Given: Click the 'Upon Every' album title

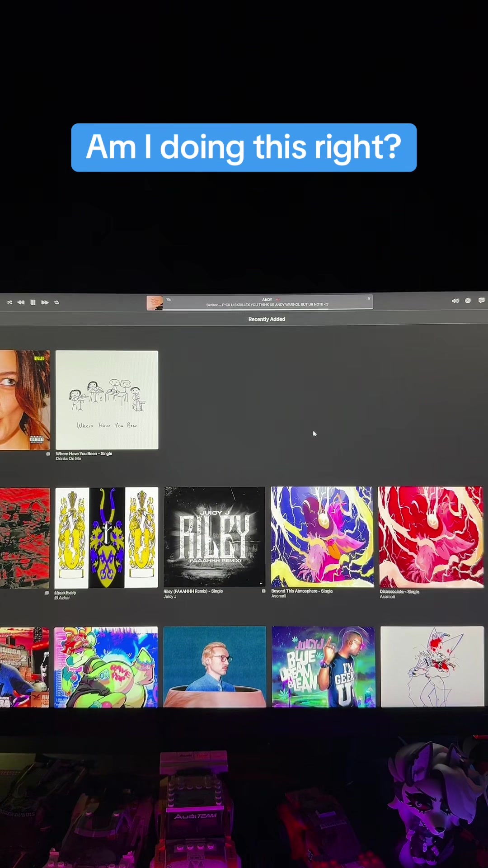Looking at the screenshot, I should point(66,593).
